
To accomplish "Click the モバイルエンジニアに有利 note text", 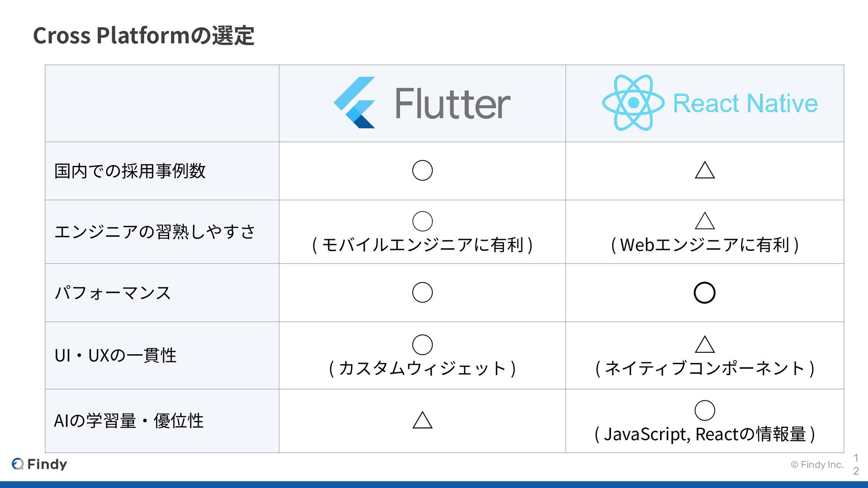I will point(422,245).
